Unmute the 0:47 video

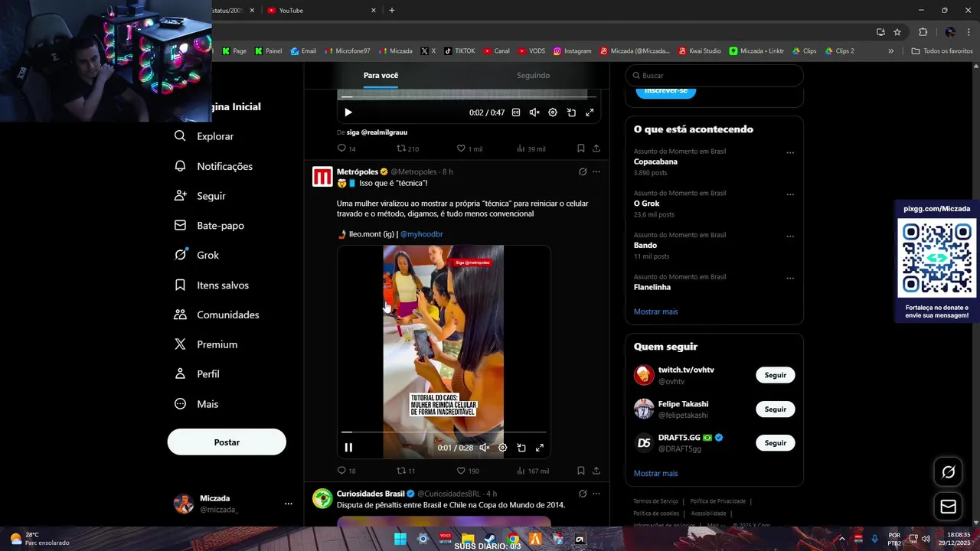point(534,112)
